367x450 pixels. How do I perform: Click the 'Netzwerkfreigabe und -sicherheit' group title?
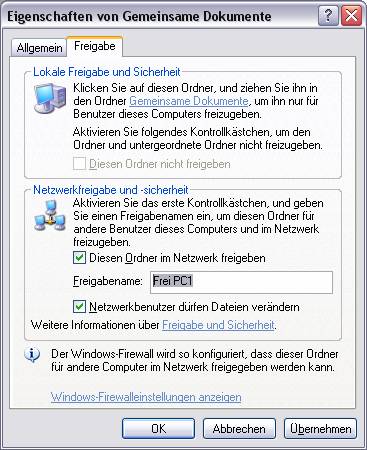[x=111, y=190]
